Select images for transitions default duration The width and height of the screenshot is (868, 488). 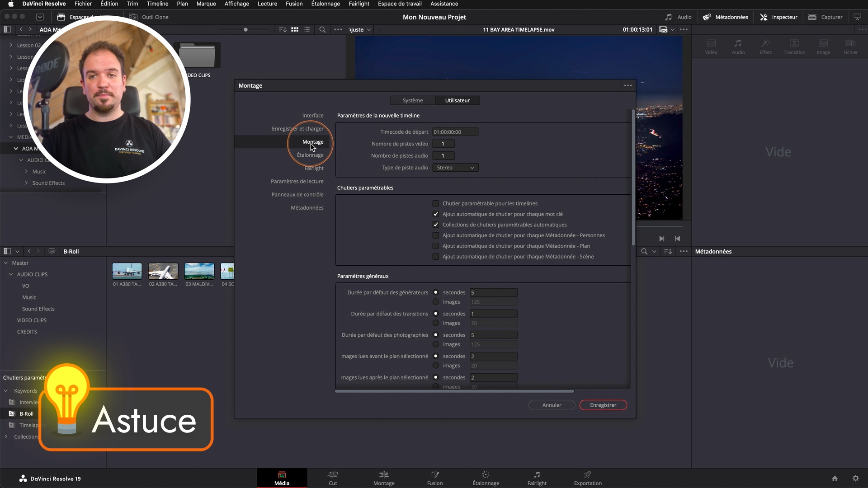click(x=436, y=323)
